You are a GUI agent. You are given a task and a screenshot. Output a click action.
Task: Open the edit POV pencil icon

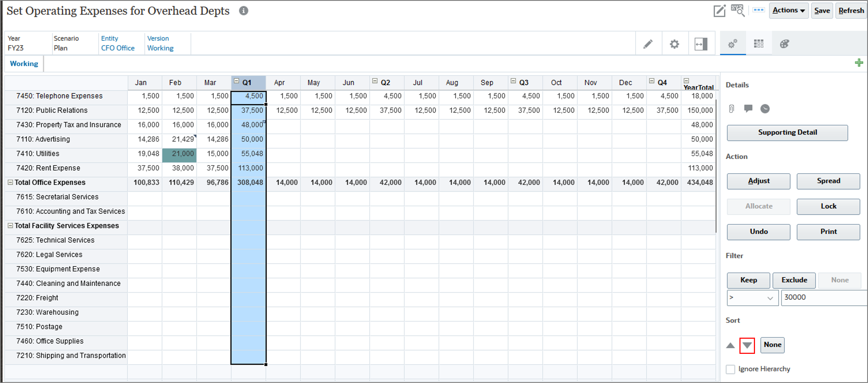click(x=720, y=10)
